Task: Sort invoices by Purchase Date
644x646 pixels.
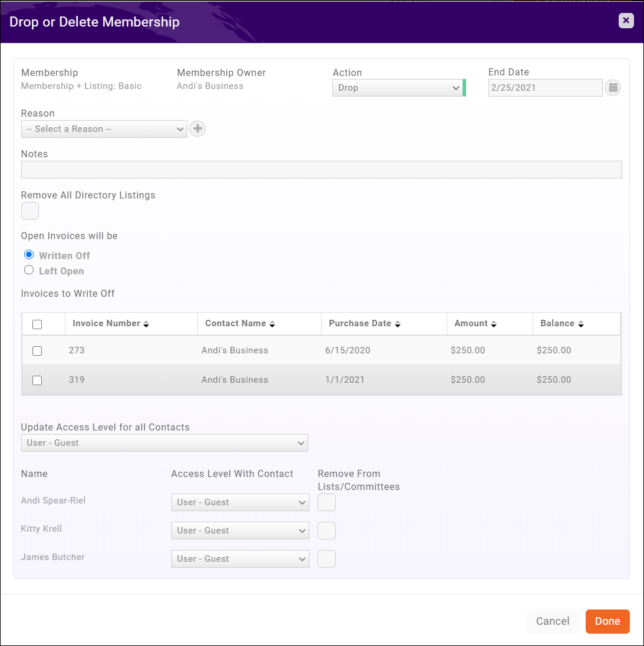Action: [x=397, y=323]
